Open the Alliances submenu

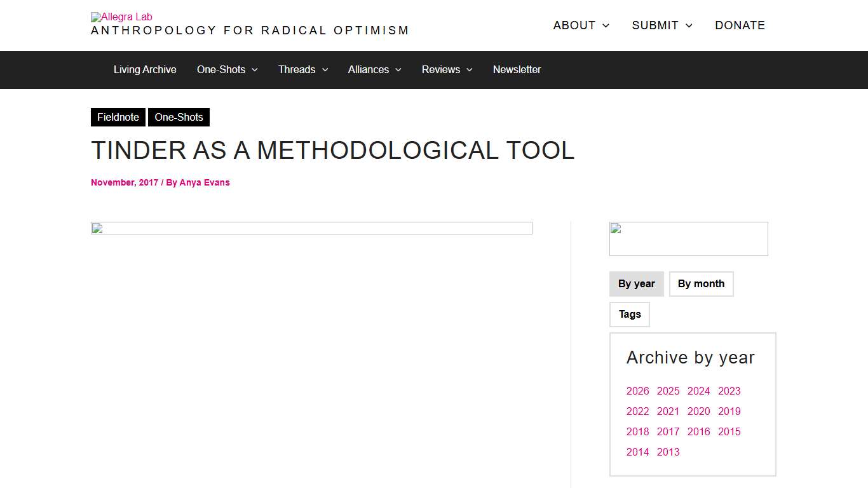coord(374,70)
